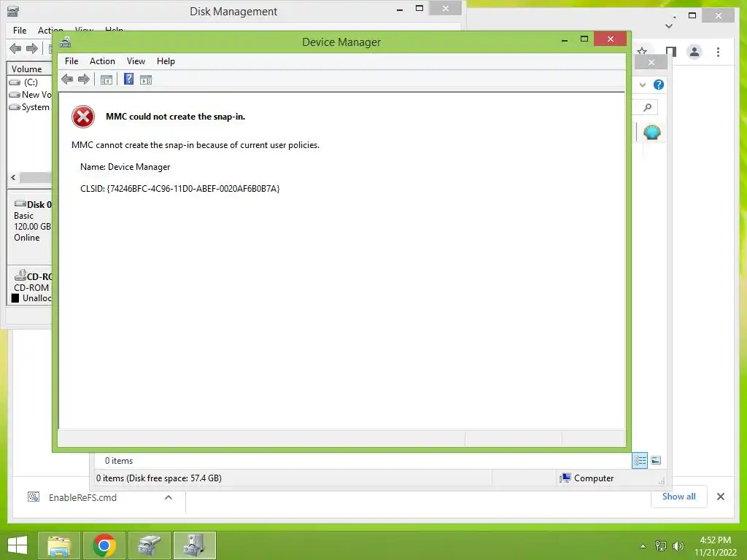Screen dimensions: 747x560
Task: Open Disk Management taskbar icon
Action: pos(150,545)
